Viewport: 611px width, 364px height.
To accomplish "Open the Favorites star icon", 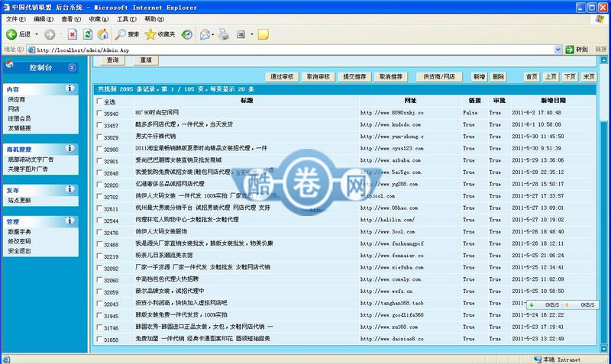I will coord(150,34).
